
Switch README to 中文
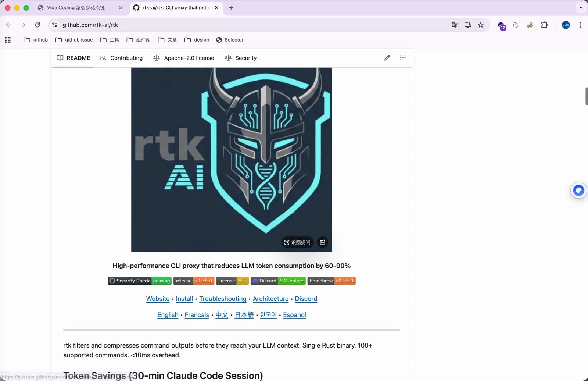222,315
